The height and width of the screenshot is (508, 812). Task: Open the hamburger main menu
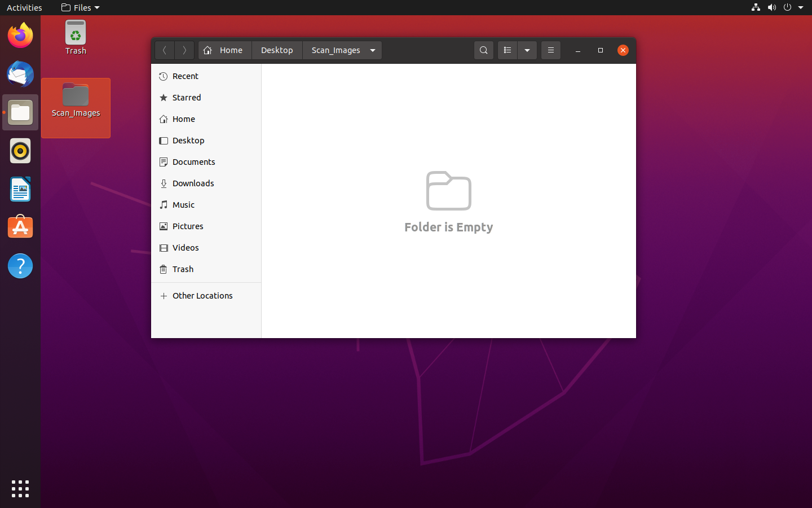pyautogui.click(x=551, y=50)
